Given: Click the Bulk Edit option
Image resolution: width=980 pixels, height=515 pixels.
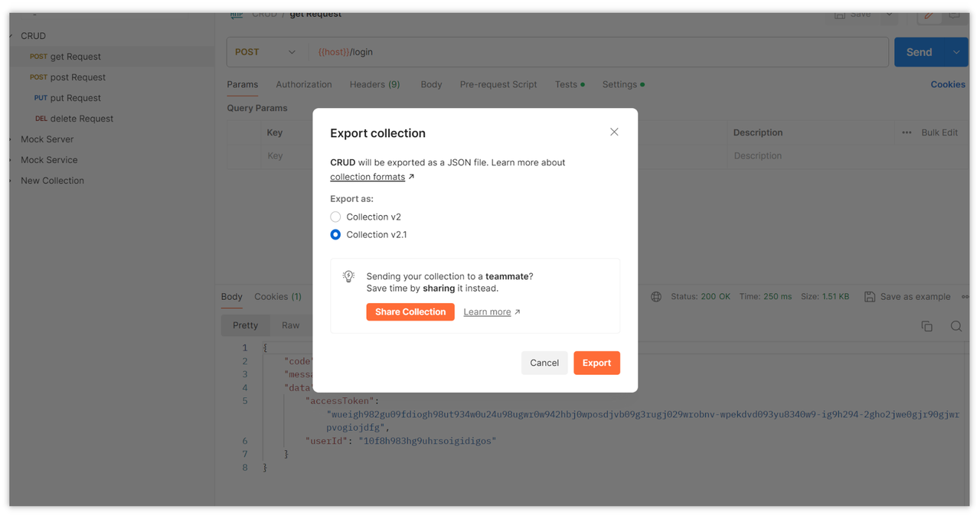Looking at the screenshot, I should (939, 133).
